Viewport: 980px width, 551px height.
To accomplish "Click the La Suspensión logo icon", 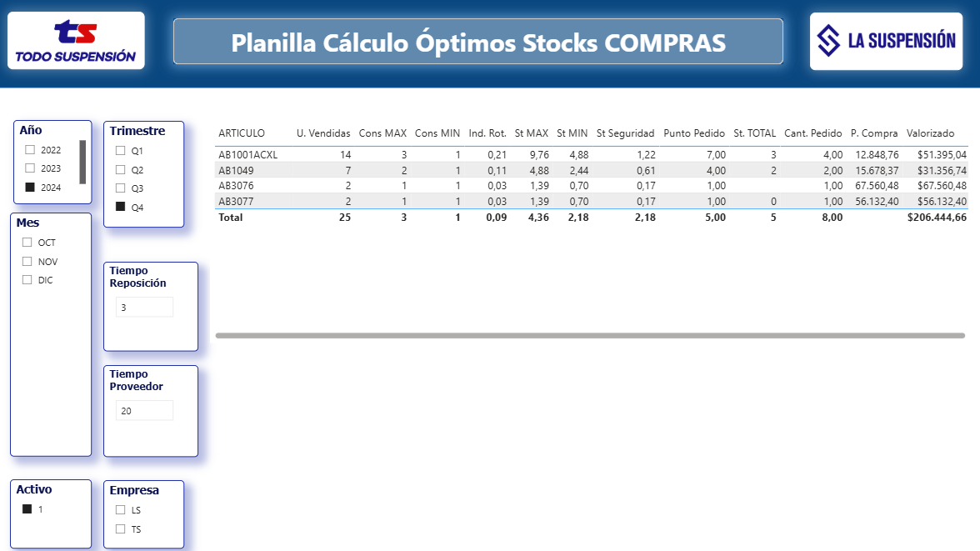I will click(x=828, y=41).
